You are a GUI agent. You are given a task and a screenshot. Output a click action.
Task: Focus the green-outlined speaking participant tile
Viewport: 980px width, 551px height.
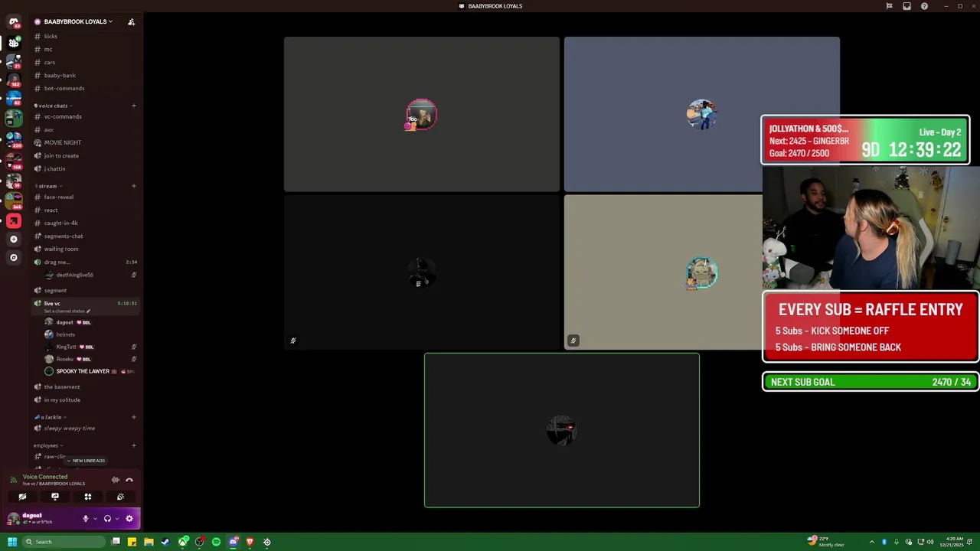(562, 430)
